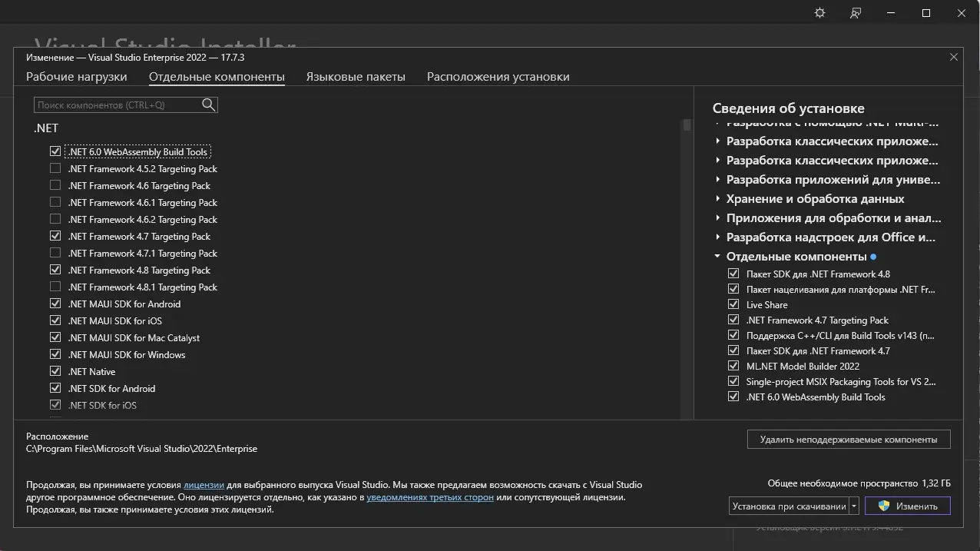This screenshot has height=551, width=980.
Task: Expand Разработка надстроек для Office
Action: (x=717, y=237)
